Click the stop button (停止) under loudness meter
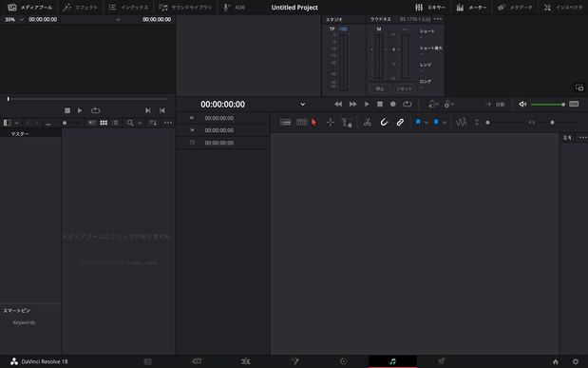The width and height of the screenshot is (588, 368). point(380,88)
